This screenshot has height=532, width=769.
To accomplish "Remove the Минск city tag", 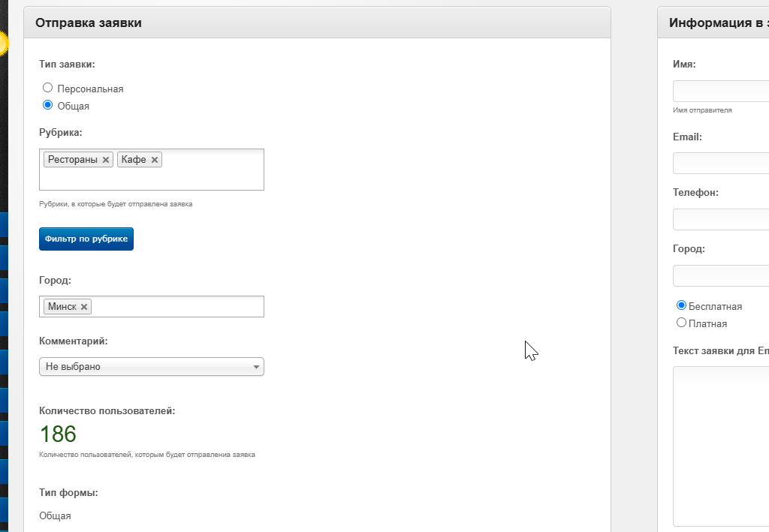I will coord(84,307).
